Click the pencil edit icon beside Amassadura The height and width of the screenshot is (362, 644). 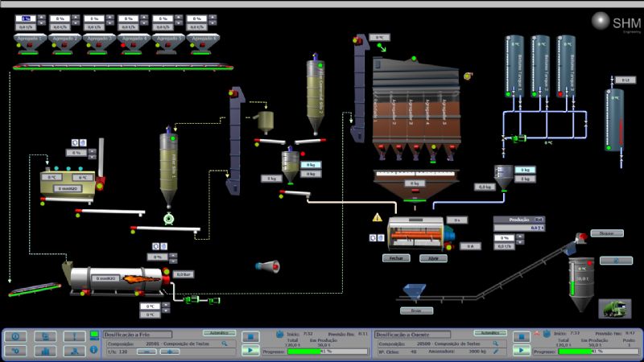497,352
